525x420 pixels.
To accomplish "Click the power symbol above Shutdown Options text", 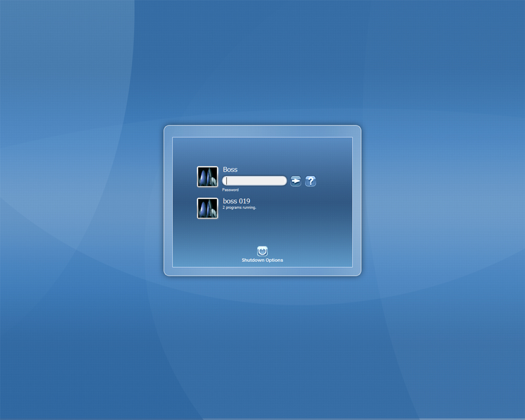I will pos(262,250).
